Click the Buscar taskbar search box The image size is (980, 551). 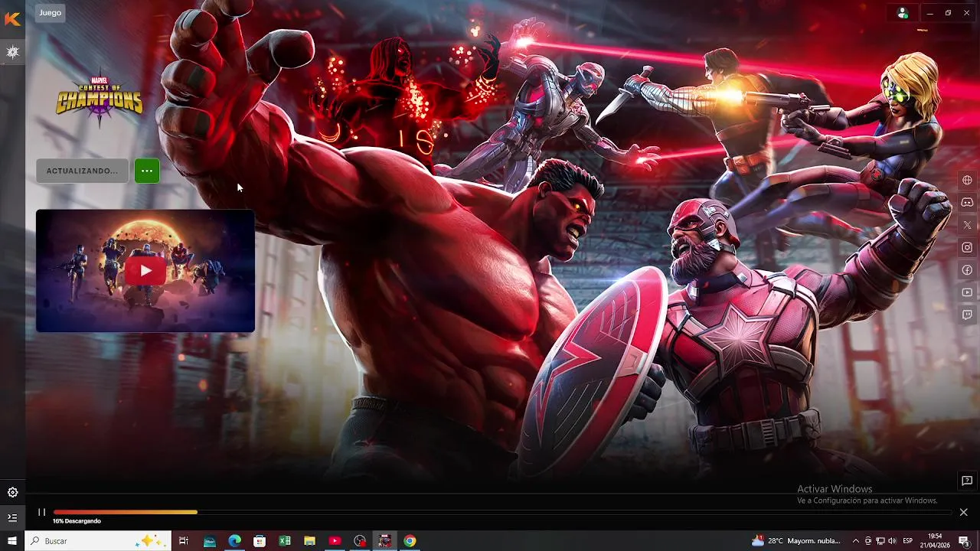98,541
